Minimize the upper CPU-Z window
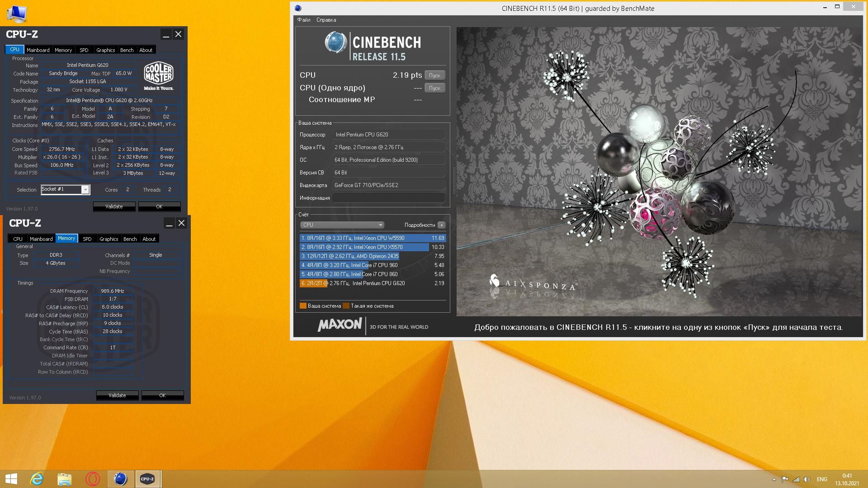 166,34
